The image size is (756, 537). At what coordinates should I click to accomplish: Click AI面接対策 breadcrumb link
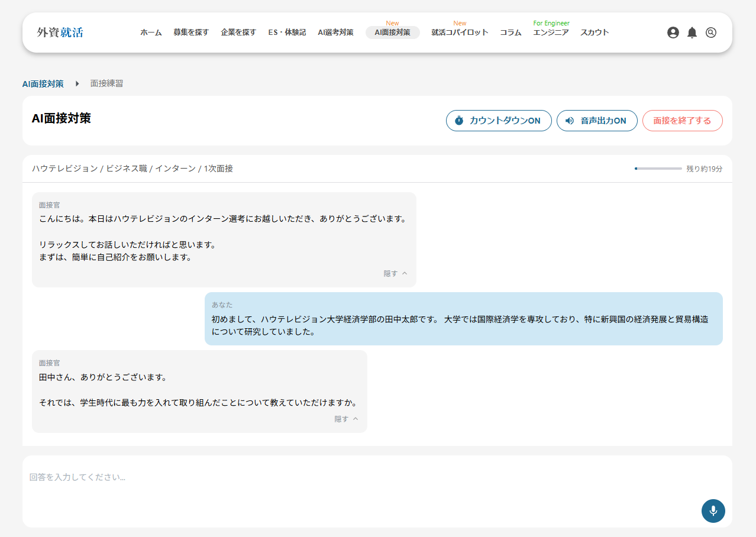tap(43, 84)
